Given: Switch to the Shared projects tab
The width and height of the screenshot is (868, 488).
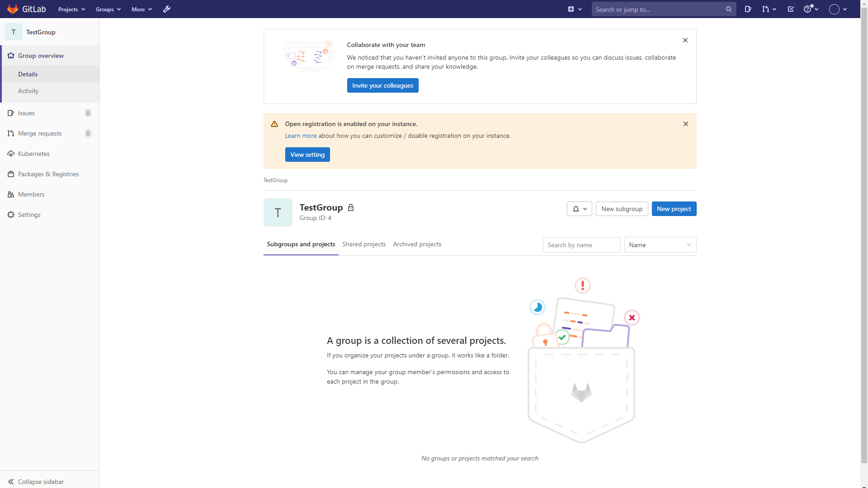Looking at the screenshot, I should (x=364, y=244).
